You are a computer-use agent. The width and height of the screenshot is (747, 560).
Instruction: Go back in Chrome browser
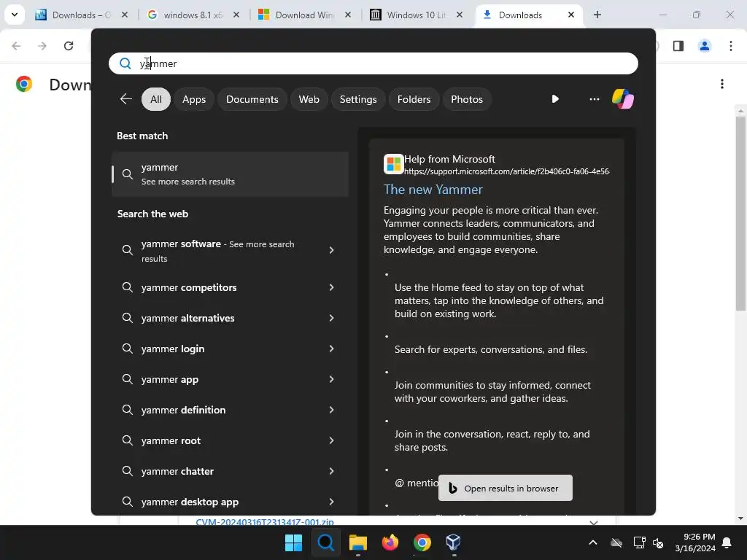[16, 46]
